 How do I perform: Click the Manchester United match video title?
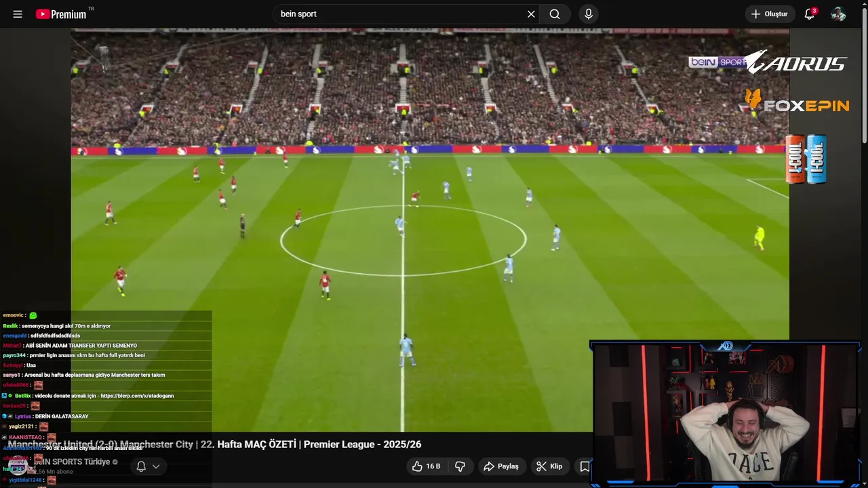[x=214, y=445]
